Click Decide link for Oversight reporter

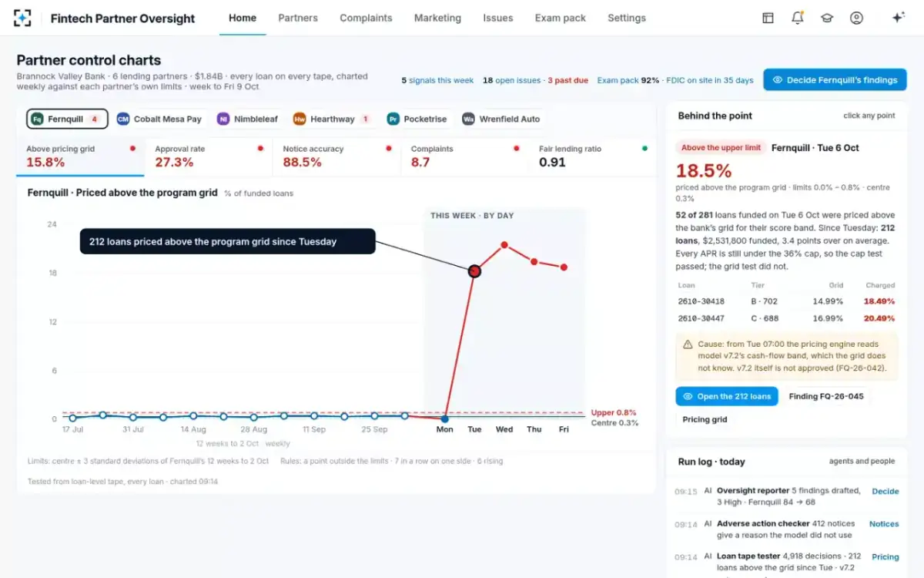885,491
